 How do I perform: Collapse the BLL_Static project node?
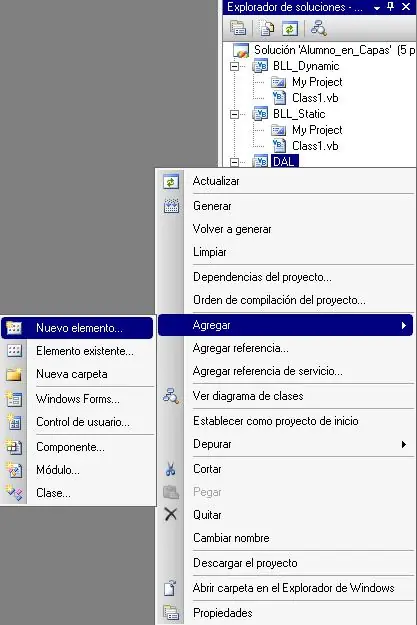(235, 114)
